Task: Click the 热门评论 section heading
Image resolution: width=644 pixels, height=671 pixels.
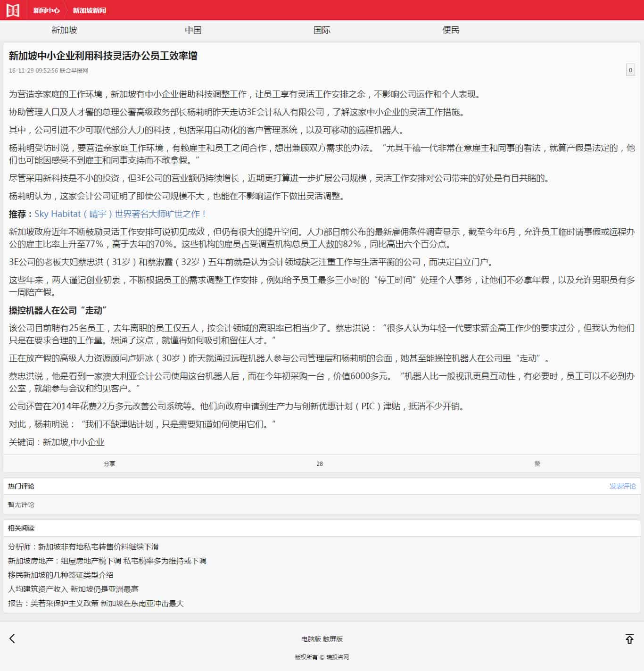Action: click(x=21, y=486)
